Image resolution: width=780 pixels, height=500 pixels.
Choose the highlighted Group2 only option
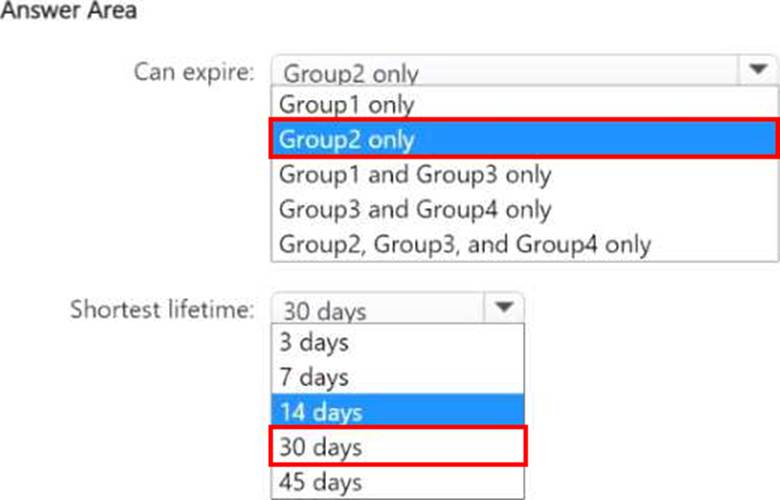pyautogui.click(x=524, y=139)
